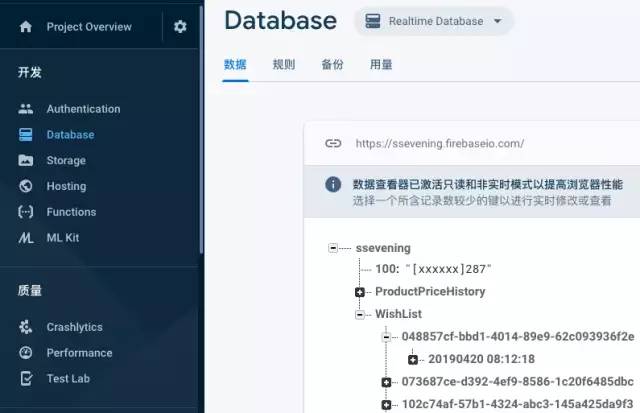640x413 pixels.
Task: Click the Crashlytics bug-gear icon
Action: (x=26, y=327)
